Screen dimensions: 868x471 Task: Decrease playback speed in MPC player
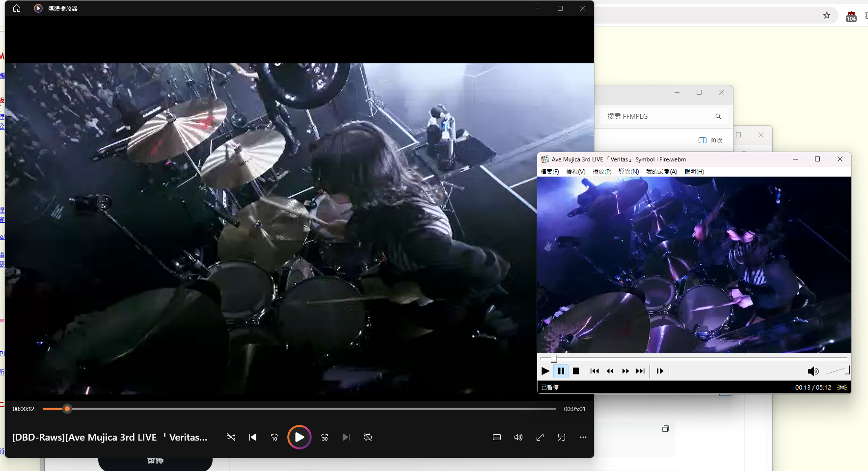click(610, 371)
